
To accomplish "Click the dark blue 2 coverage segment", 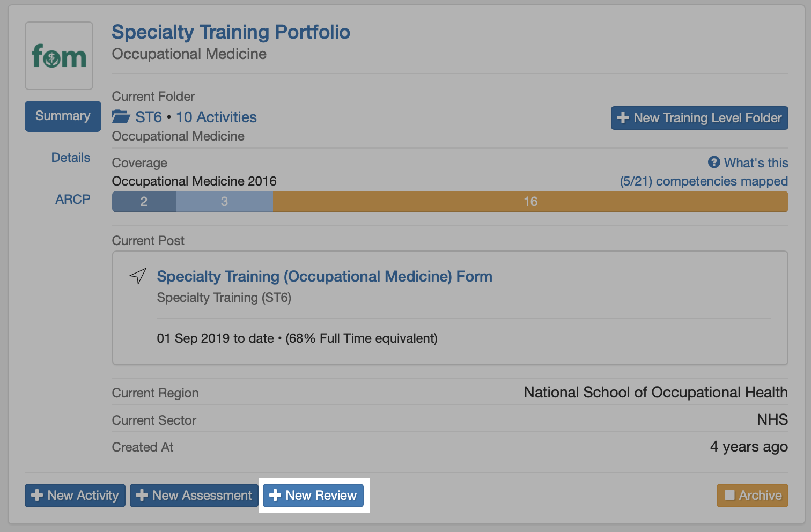I will 144,202.
